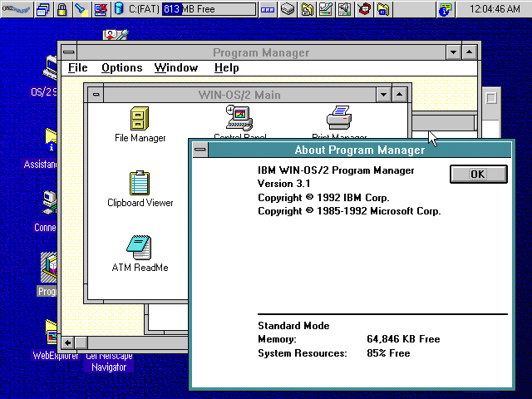Open the Window menu

(176, 68)
